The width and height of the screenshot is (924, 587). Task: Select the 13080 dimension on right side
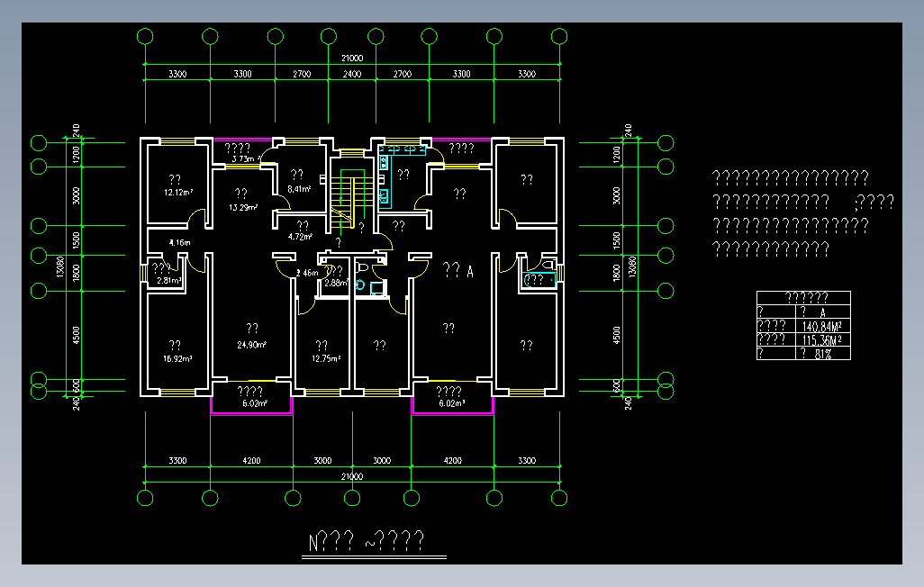click(x=632, y=267)
